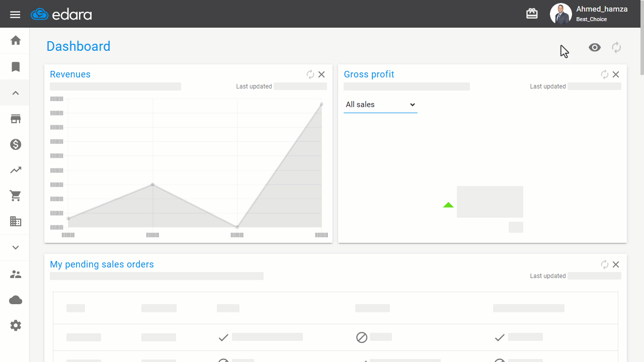Open the gift icon in header
Viewport: 644px width, 362px height.
tap(532, 14)
